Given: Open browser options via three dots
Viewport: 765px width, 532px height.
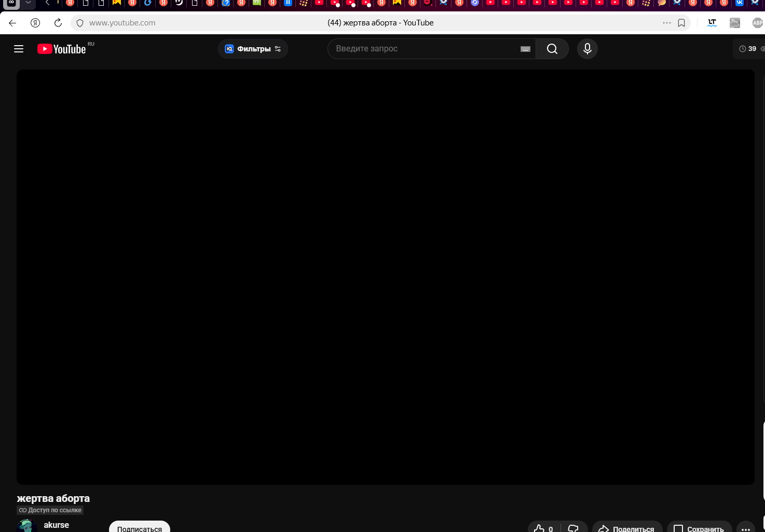Looking at the screenshot, I should 667,23.
